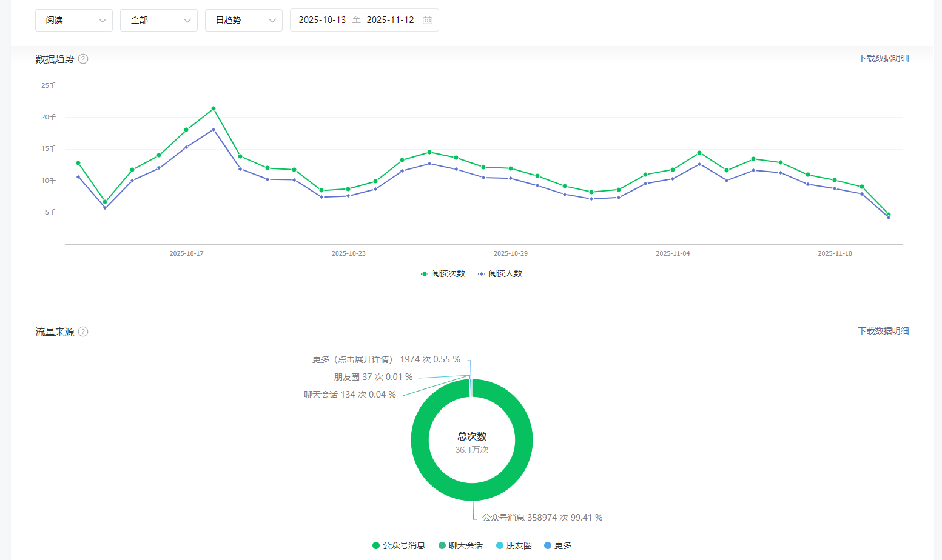The width and height of the screenshot is (942, 560).
Task: Toggle 朋友圈 series in pie legend
Action: click(x=514, y=545)
